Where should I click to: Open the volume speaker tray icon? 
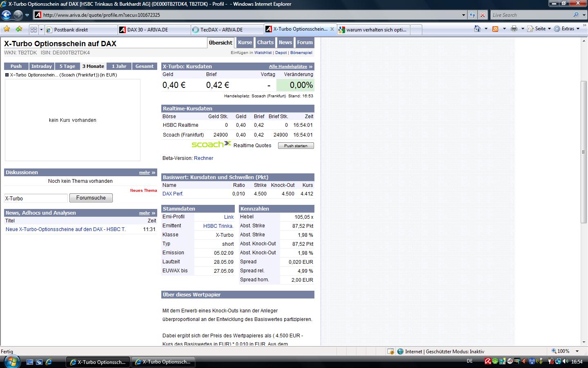coord(565,361)
